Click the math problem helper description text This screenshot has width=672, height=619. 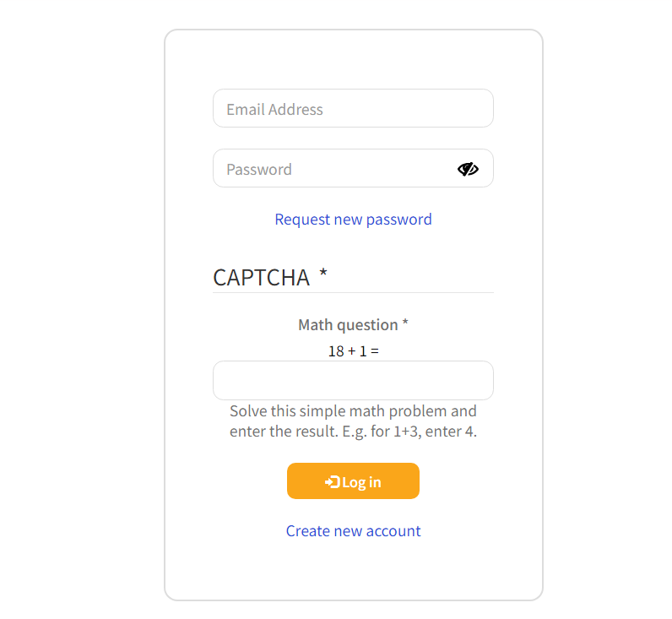point(353,421)
